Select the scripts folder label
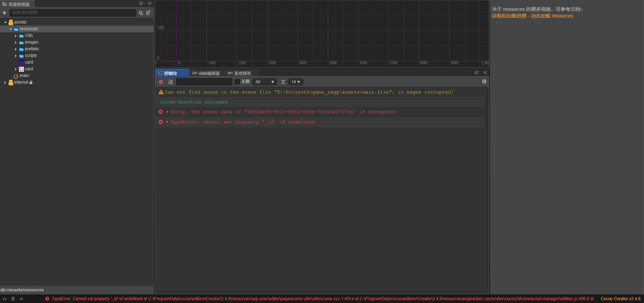Screen dimensions: 644x303 click(x=31, y=56)
